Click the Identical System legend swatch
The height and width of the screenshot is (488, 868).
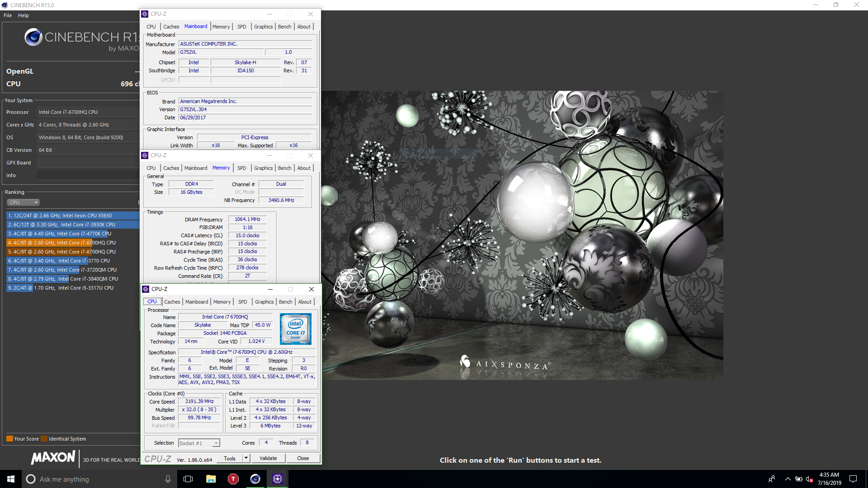pos(44,439)
